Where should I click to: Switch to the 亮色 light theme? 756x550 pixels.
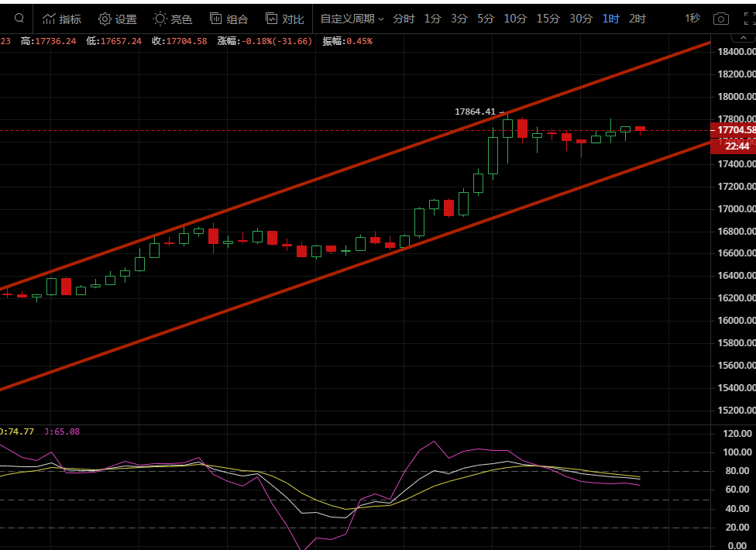click(x=172, y=19)
